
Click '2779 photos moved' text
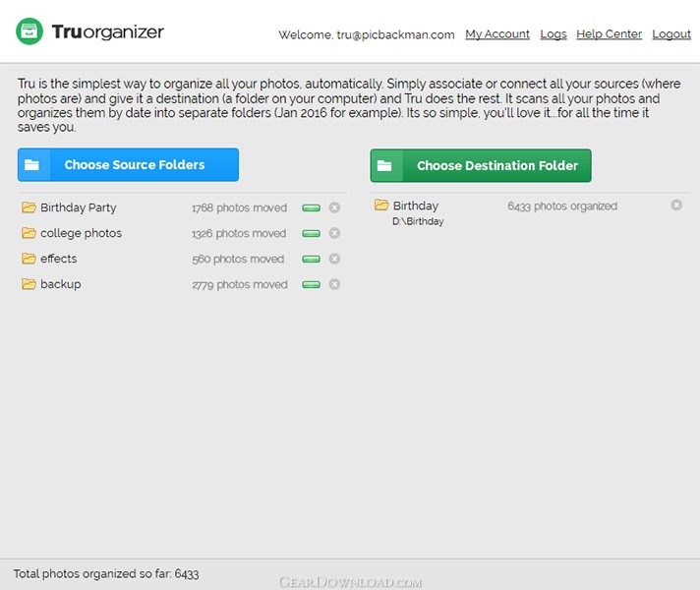point(240,284)
